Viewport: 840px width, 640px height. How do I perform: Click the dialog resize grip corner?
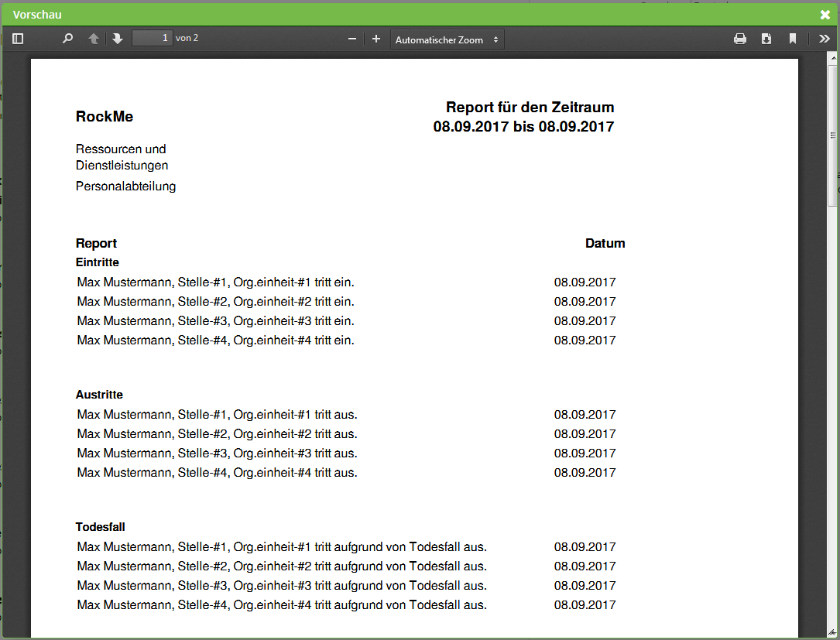click(x=831, y=632)
